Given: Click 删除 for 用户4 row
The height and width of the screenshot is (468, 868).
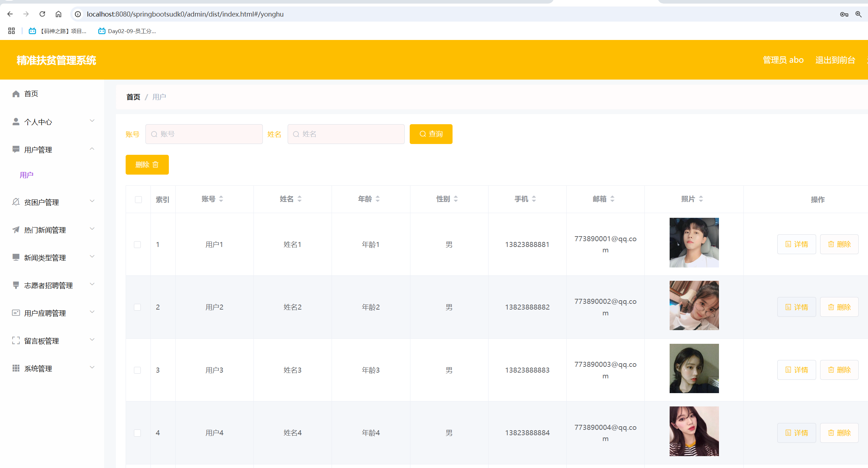Looking at the screenshot, I should point(839,433).
